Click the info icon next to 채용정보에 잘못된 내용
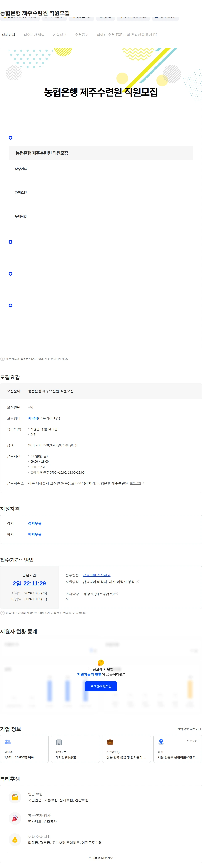The image size is (202, 868). [2, 359]
